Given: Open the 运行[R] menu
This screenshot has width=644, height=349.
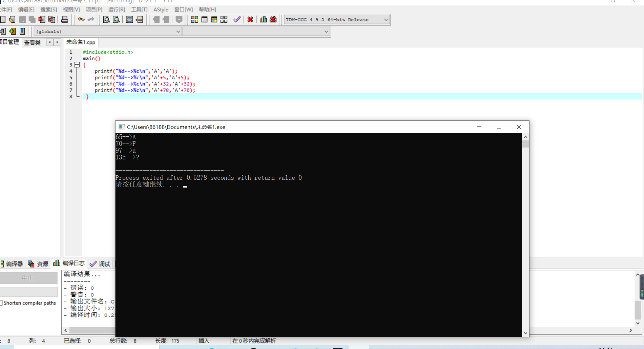Looking at the screenshot, I should (x=117, y=9).
